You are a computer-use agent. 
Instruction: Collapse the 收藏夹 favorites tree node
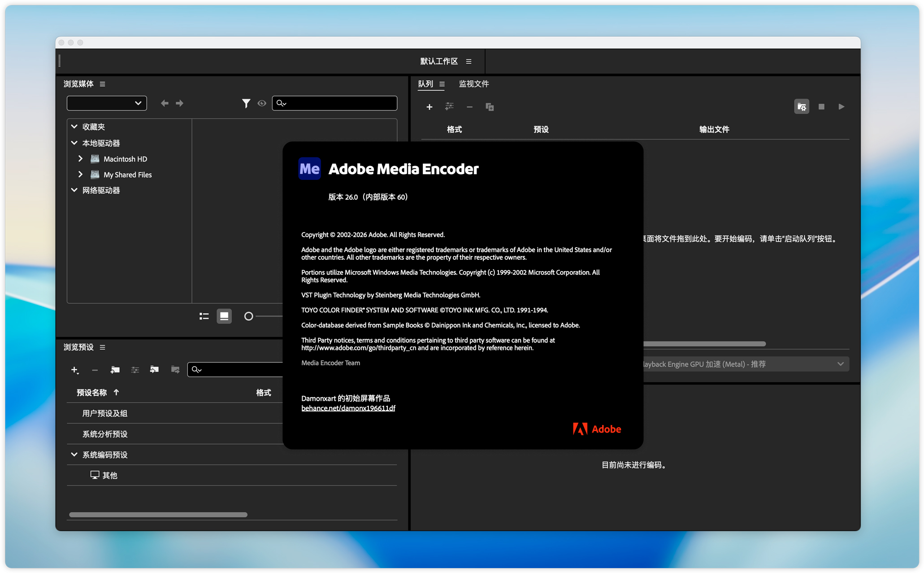click(x=74, y=127)
